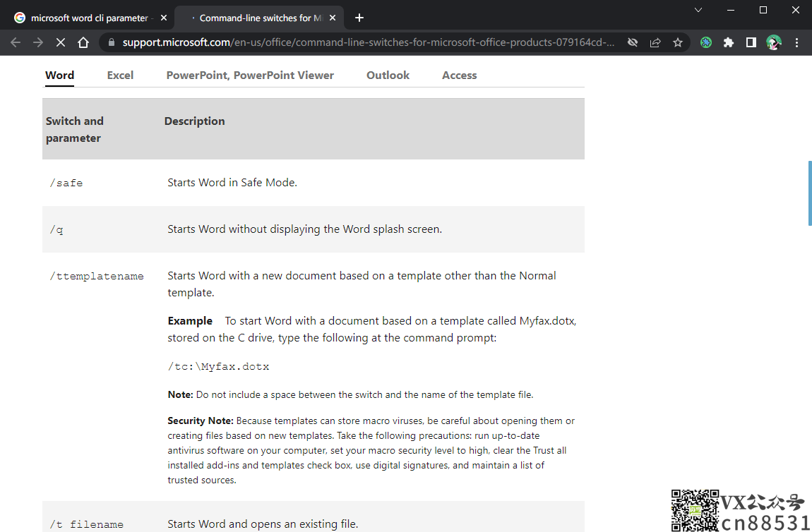The height and width of the screenshot is (532, 812).
Task: Open the PowerPoint, PowerPoint Viewer tab
Action: coord(250,75)
